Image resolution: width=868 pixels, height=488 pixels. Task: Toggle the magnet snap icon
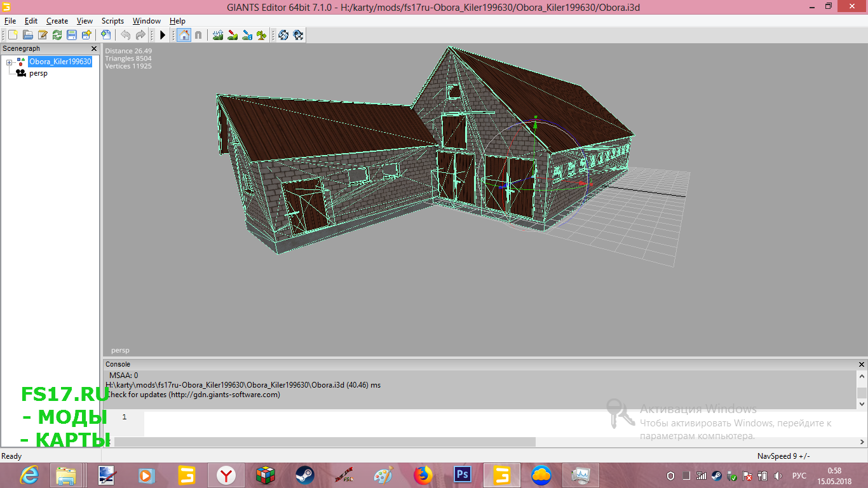(x=198, y=35)
